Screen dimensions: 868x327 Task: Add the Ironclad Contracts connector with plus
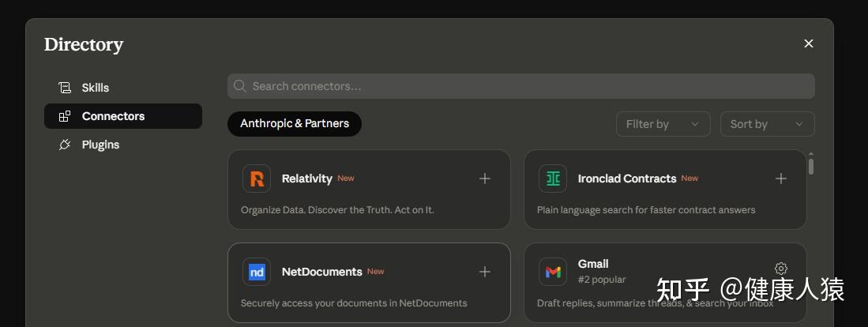coord(780,179)
